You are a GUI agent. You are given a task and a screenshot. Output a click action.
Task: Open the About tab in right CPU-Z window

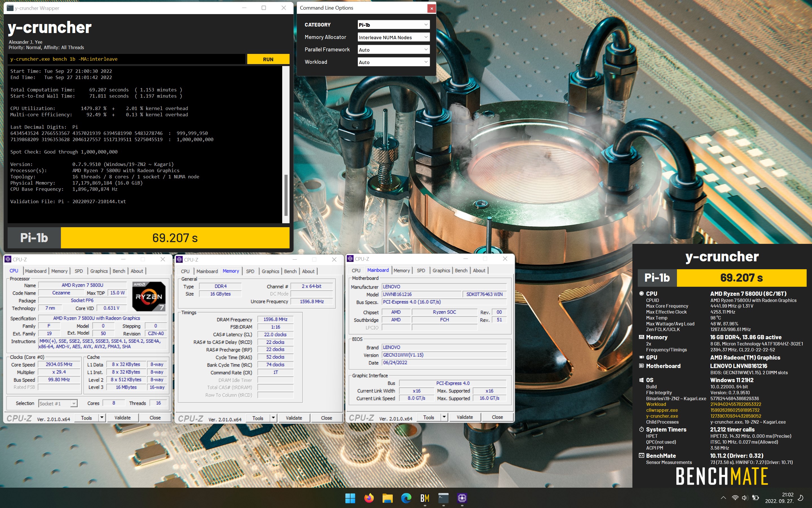(x=479, y=270)
